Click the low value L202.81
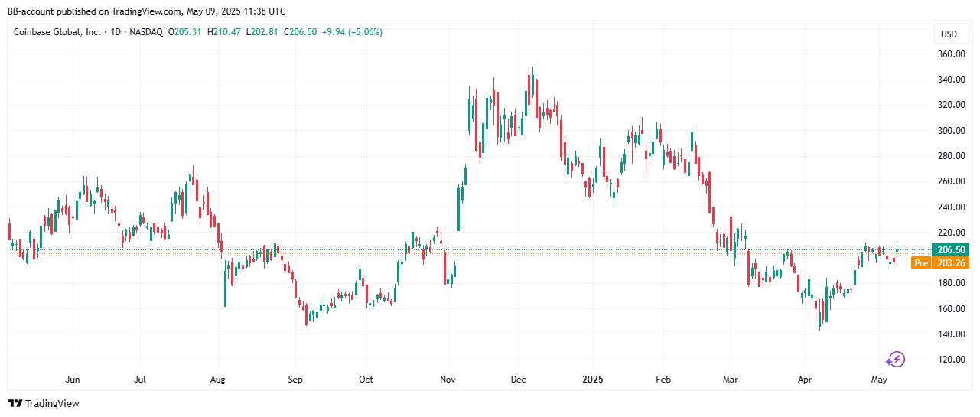This screenshot has height=417, width=980. coord(261,32)
